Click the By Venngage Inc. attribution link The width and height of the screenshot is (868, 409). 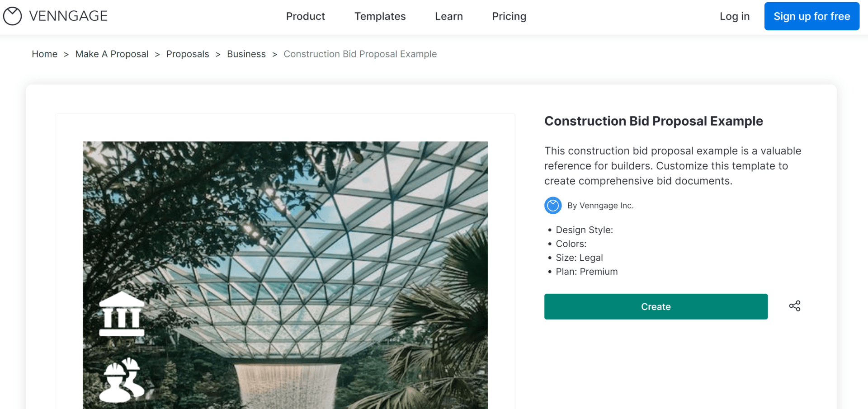pyautogui.click(x=600, y=205)
